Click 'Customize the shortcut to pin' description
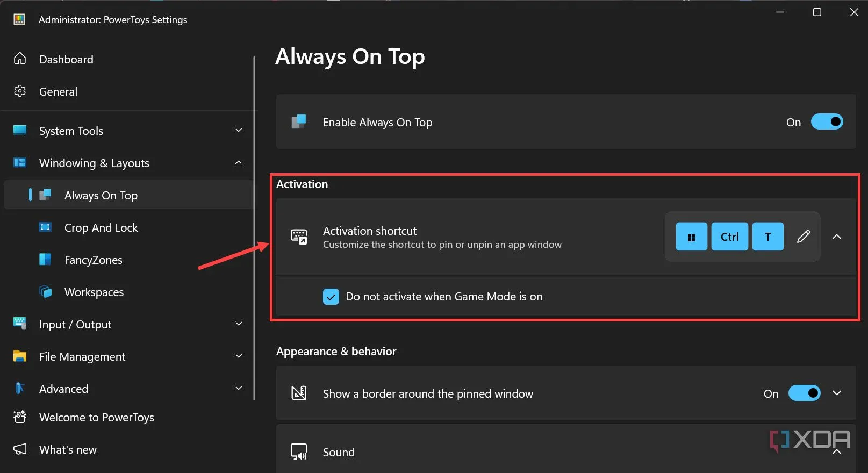Screen dimensions: 868x473 442,245
